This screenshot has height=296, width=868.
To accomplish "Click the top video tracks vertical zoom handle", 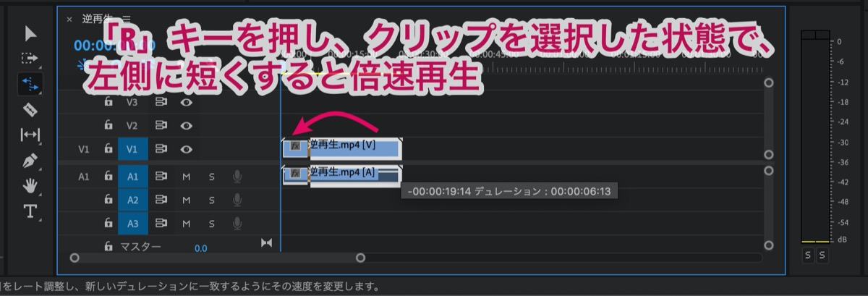I will tap(769, 83).
